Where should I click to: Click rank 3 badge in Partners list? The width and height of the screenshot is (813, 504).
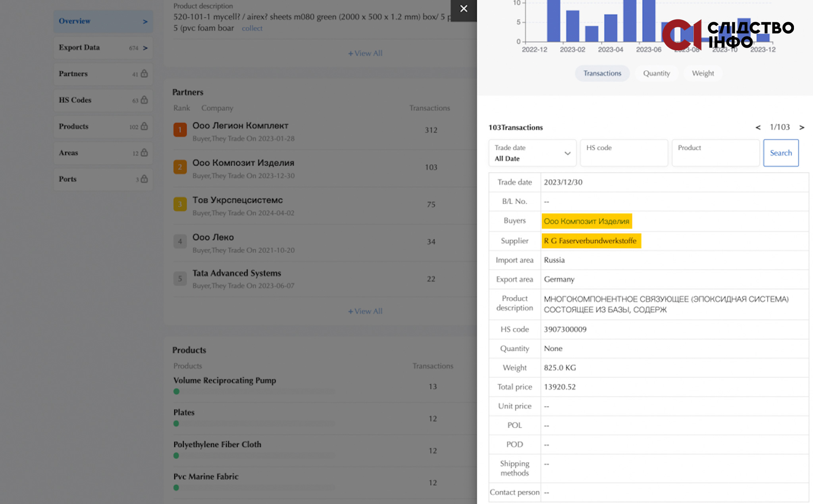[180, 204]
